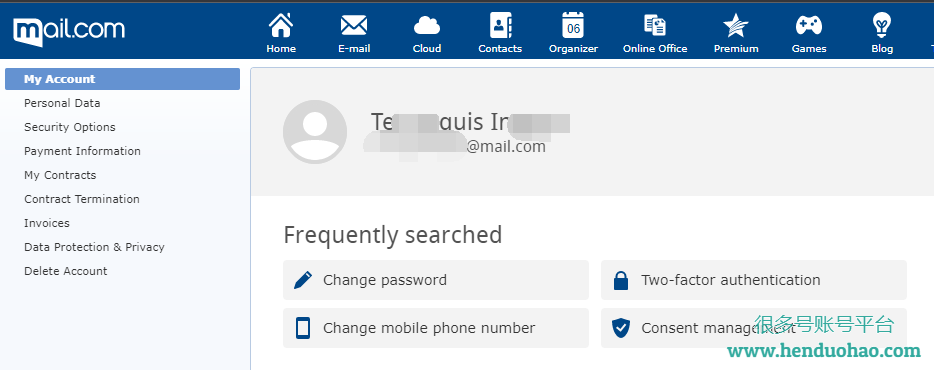934x370 pixels.
Task: Open the Blog lightbulb icon
Action: coord(882,25)
